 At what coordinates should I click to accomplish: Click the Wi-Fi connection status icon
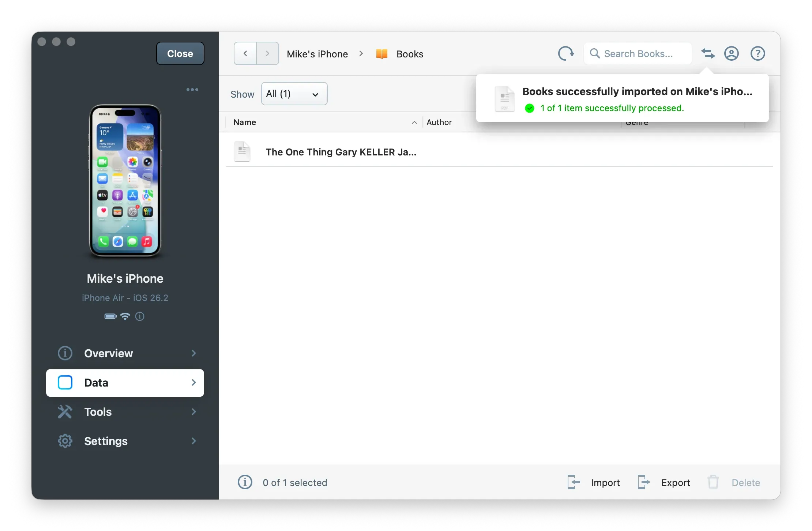pos(125,316)
